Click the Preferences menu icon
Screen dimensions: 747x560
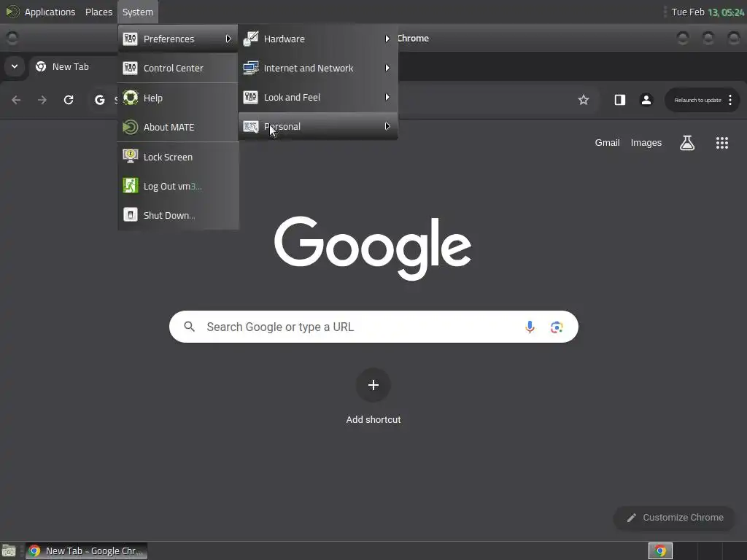[x=130, y=39]
